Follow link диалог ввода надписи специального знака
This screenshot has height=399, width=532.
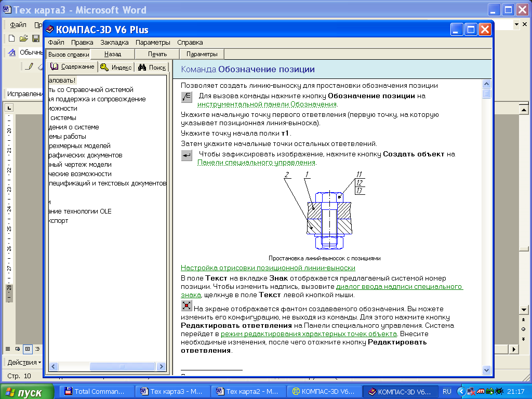400,287
